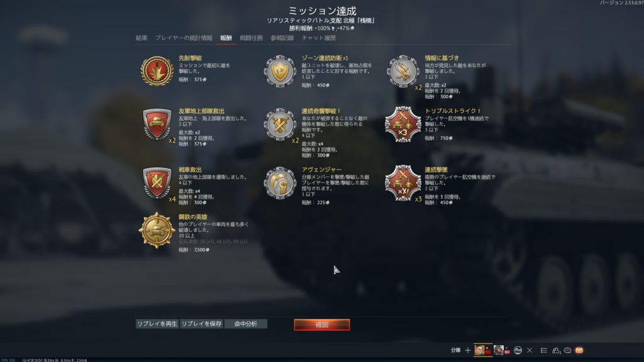
Task: Click the 友軍地上部隊救出 tank shield badge
Action: (157, 124)
